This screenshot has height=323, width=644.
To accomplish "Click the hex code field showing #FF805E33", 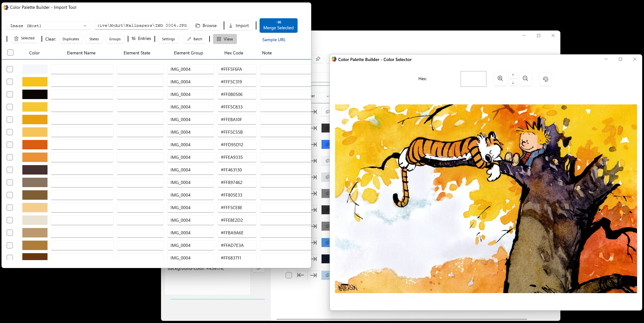I will [x=237, y=195].
